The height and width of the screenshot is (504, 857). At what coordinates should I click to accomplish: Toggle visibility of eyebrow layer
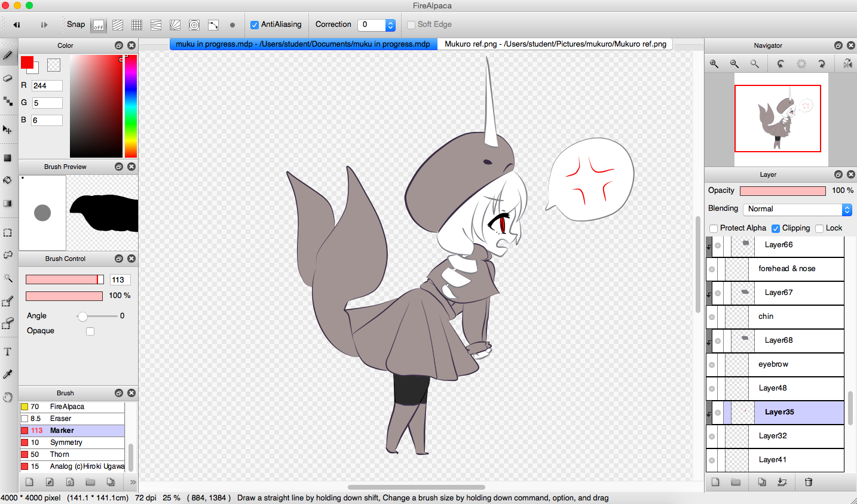(x=712, y=365)
